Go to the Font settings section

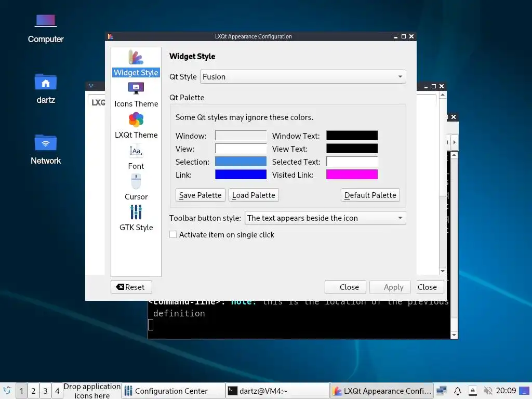click(136, 157)
